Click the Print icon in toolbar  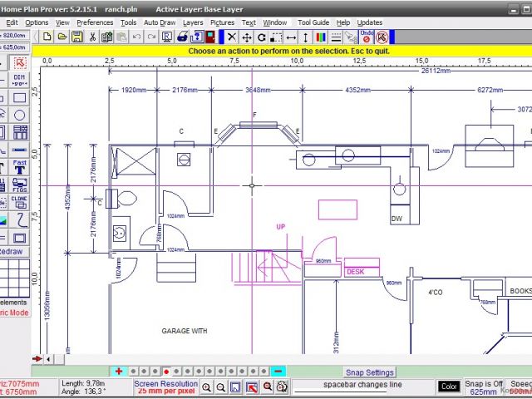[x=181, y=37]
